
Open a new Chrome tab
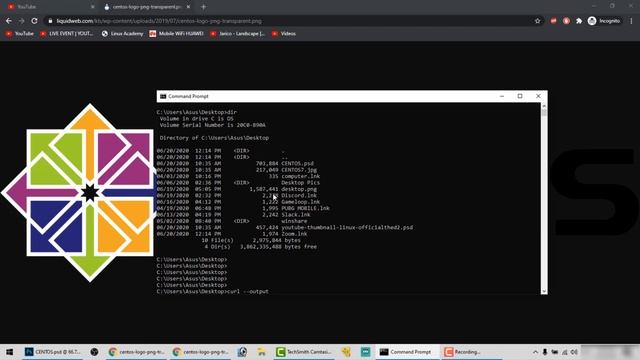[203, 7]
